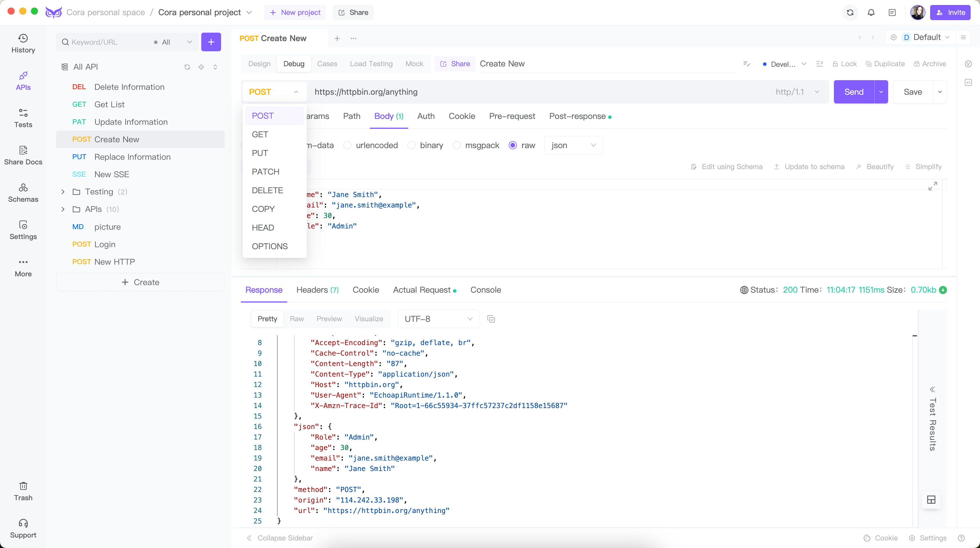The image size is (980, 548).
Task: Add a new tab with plus icon
Action: click(337, 38)
